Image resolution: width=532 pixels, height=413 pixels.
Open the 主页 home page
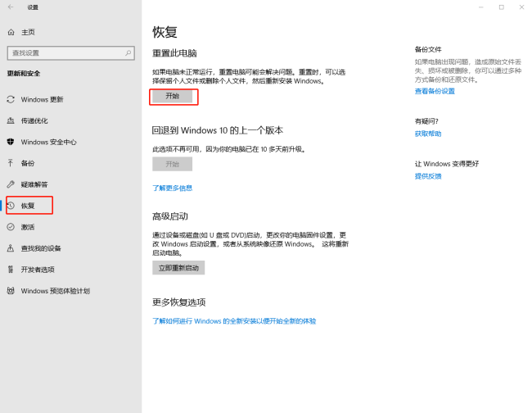28,32
